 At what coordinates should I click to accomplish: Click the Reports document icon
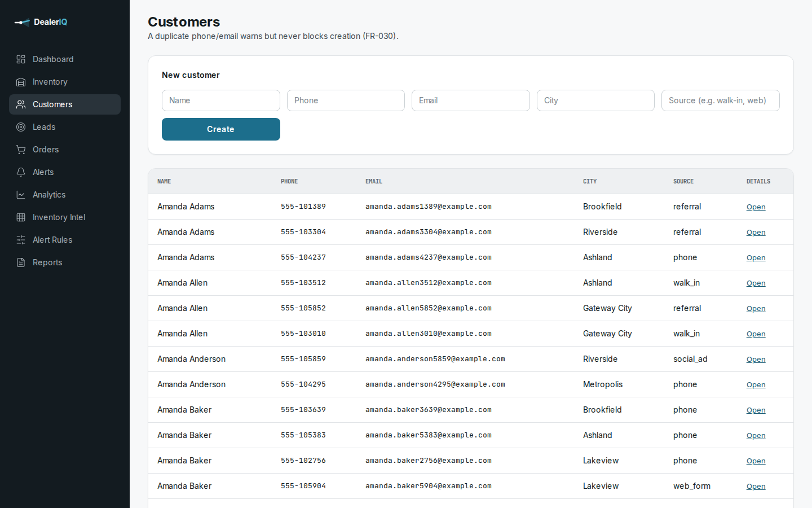(x=21, y=262)
